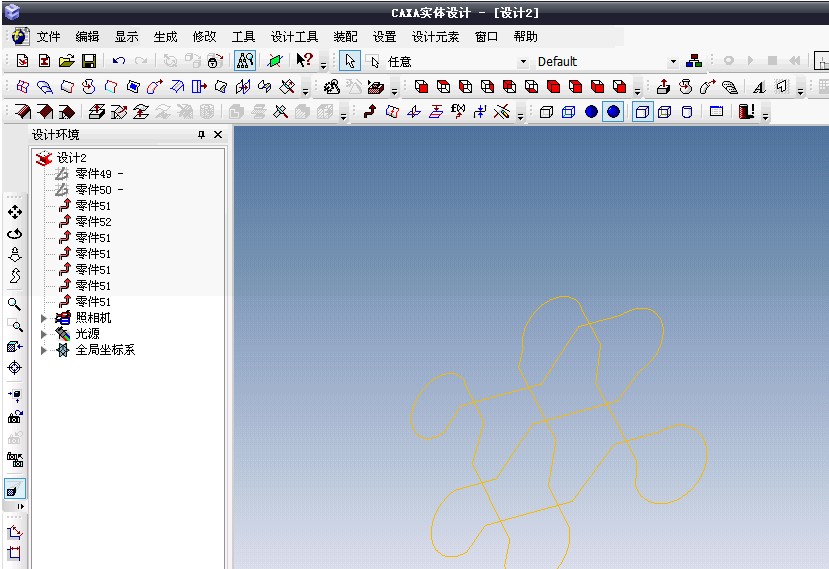
Task: Close the 设计环境 panel
Action: click(x=218, y=135)
